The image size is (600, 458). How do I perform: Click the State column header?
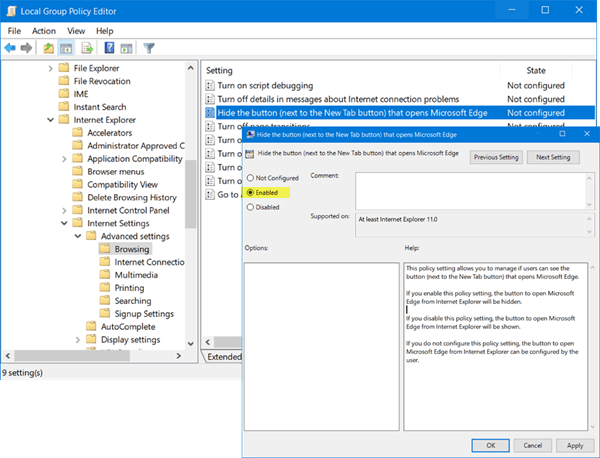[x=536, y=70]
